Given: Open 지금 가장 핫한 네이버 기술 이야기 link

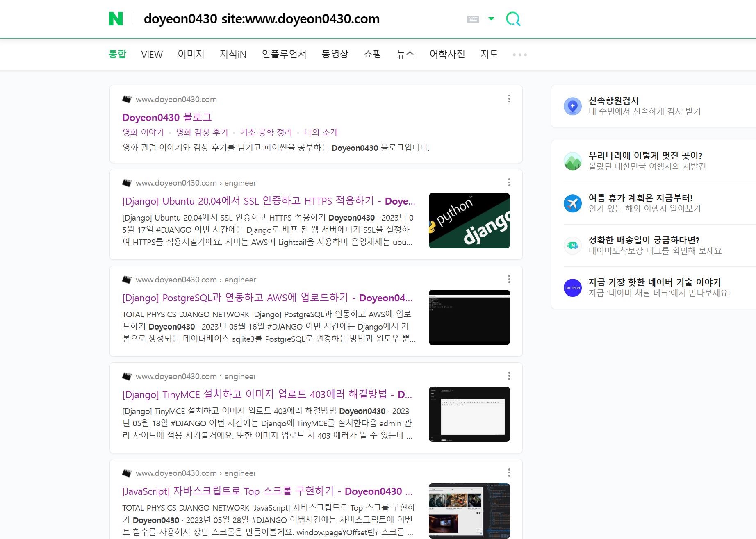Looking at the screenshot, I should click(x=655, y=282).
